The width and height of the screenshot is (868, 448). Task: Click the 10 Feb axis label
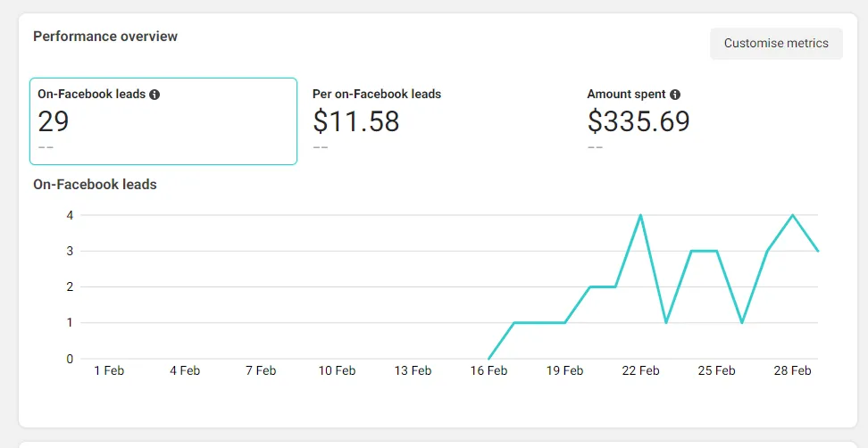[337, 371]
